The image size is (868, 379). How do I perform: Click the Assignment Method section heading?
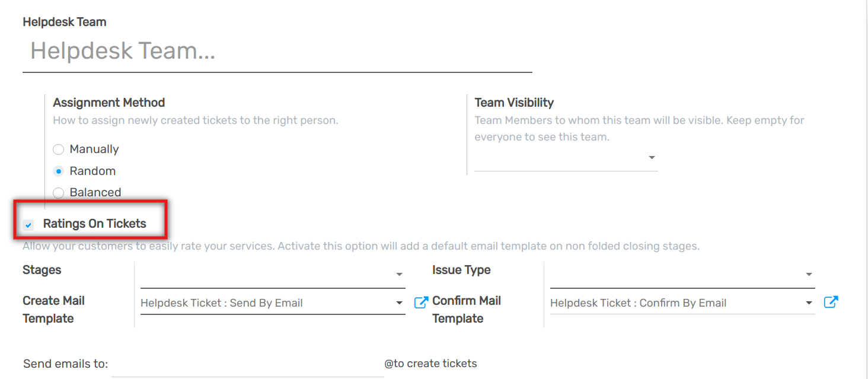pyautogui.click(x=108, y=103)
